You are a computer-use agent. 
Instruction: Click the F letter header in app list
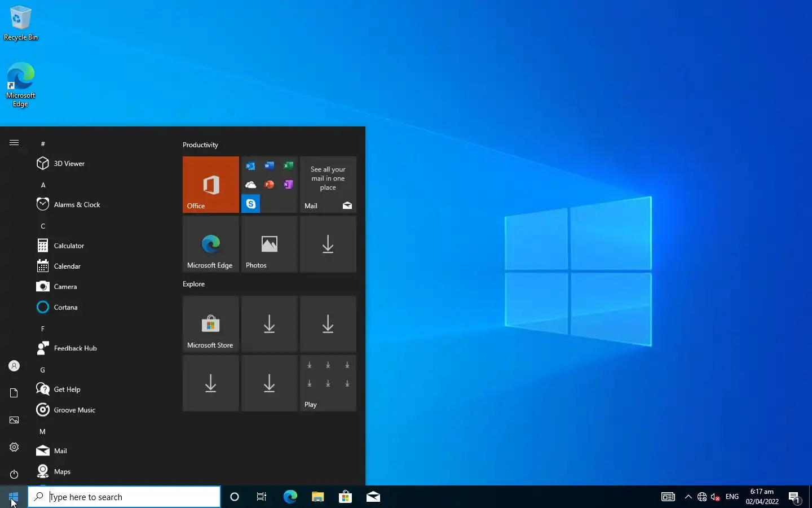43,329
